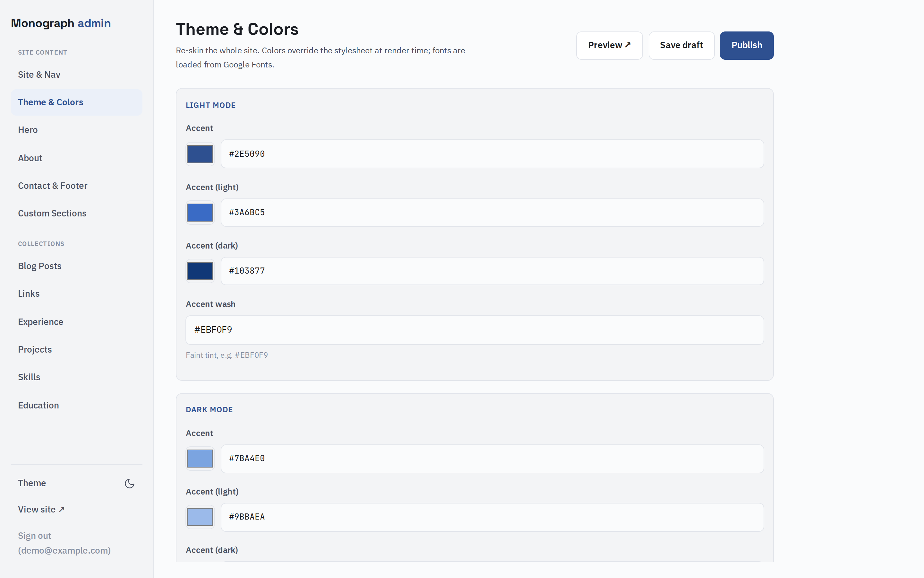The width and height of the screenshot is (924, 578).
Task: Click Monograph admin logo
Action: pyautogui.click(x=61, y=23)
